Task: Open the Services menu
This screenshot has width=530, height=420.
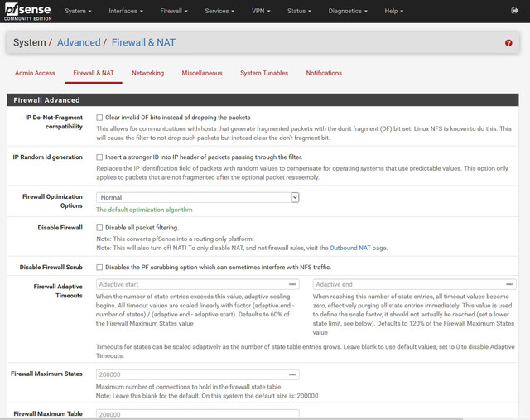Action: click(x=219, y=11)
